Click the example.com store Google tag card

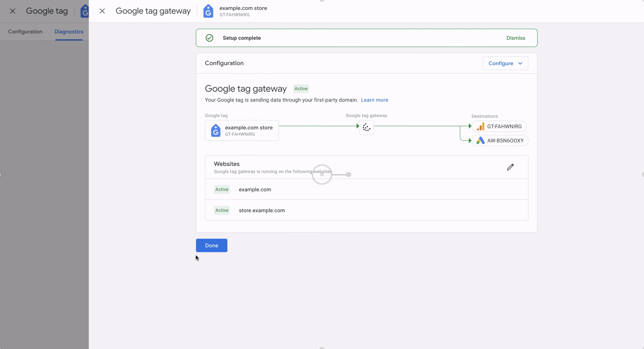click(x=242, y=131)
